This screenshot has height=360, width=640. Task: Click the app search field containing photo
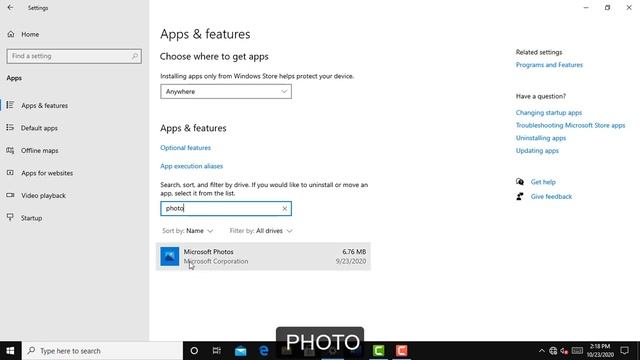tap(226, 208)
